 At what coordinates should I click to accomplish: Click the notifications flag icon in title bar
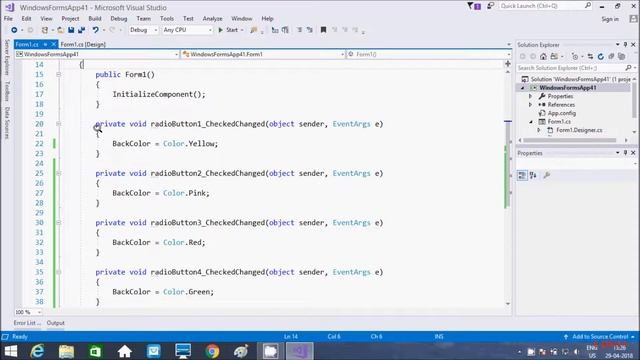[x=473, y=6]
